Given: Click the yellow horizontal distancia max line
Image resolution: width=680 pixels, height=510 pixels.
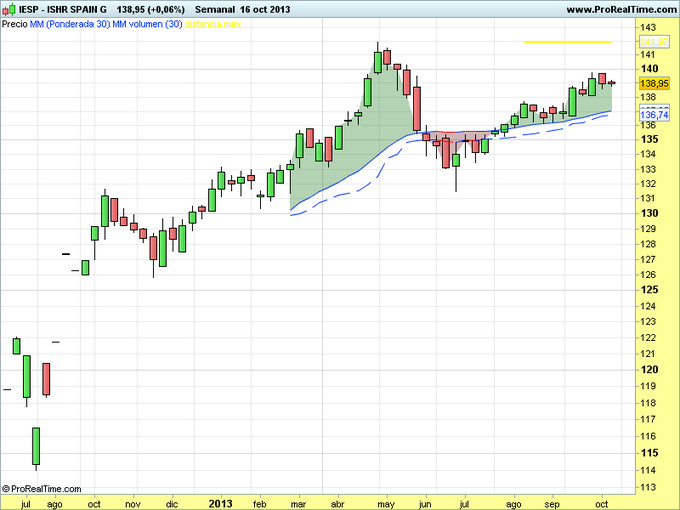Looking at the screenshot, I should 567,42.
